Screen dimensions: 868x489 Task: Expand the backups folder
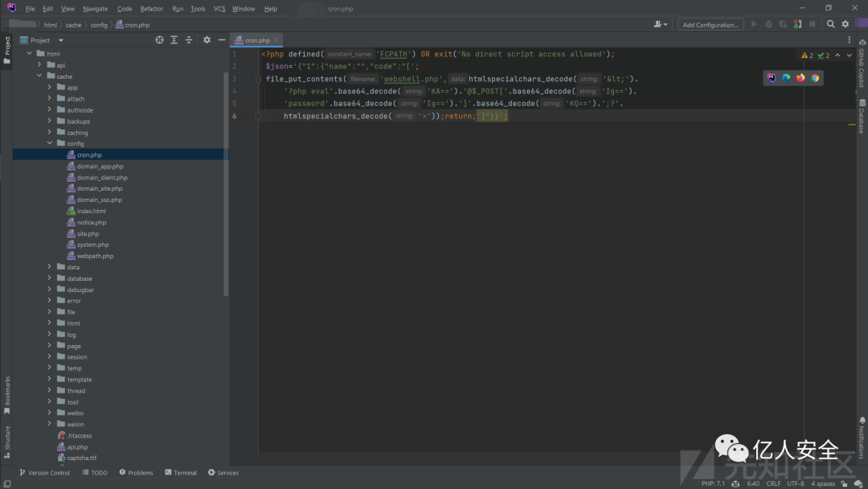[x=49, y=121]
